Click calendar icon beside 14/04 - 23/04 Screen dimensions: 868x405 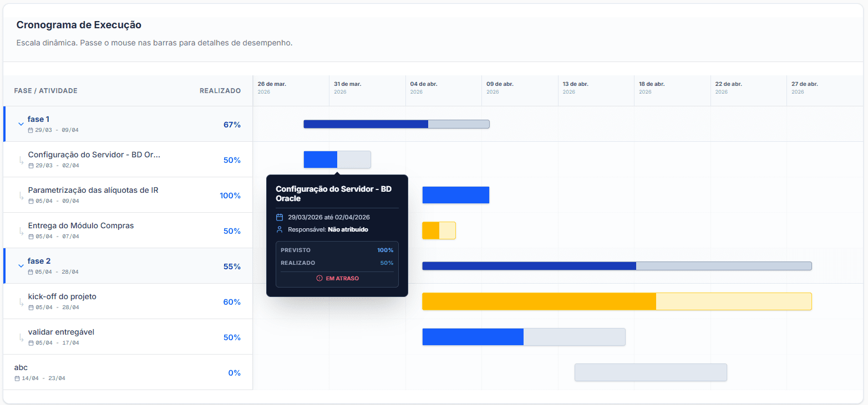point(17,378)
